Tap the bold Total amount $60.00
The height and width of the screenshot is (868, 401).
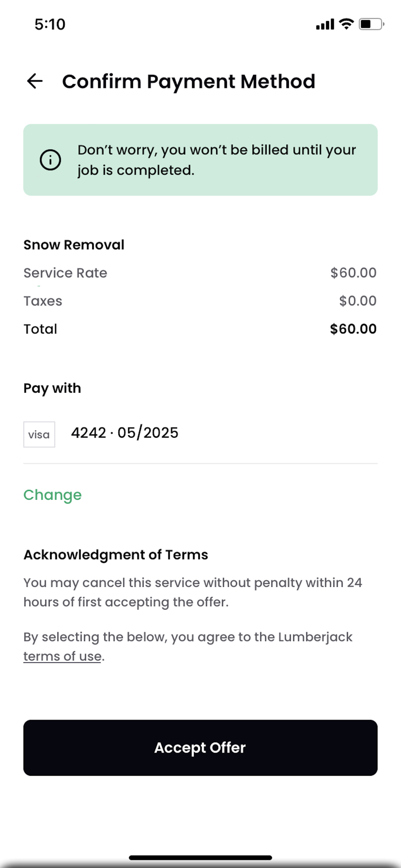tap(353, 329)
